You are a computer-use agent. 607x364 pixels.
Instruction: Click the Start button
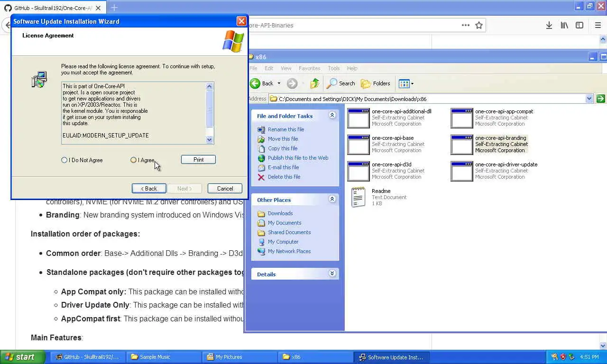pyautogui.click(x=23, y=357)
